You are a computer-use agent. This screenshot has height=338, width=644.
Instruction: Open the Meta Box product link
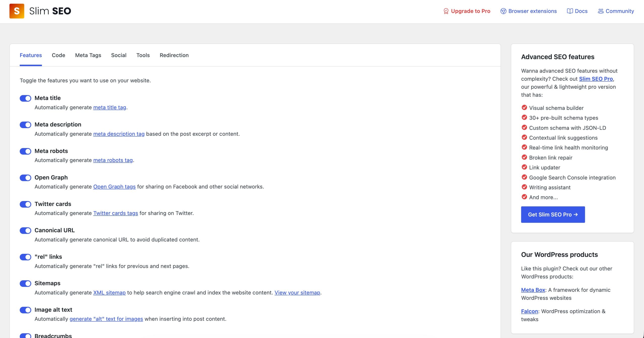point(533,290)
